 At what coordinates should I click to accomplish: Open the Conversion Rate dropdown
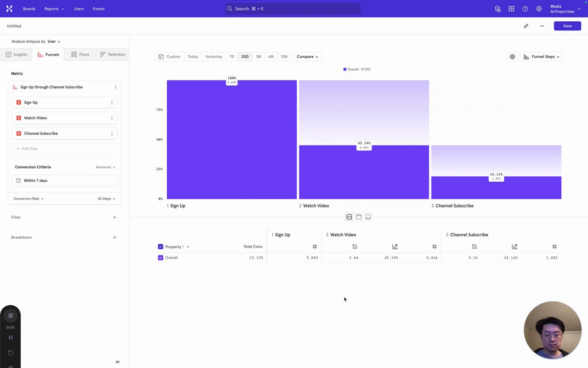(x=28, y=199)
